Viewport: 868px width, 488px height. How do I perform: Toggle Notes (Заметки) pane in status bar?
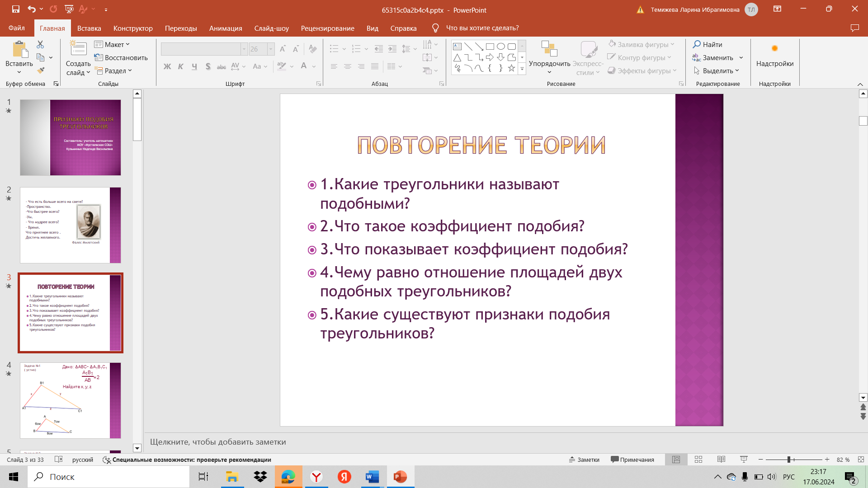click(x=584, y=460)
